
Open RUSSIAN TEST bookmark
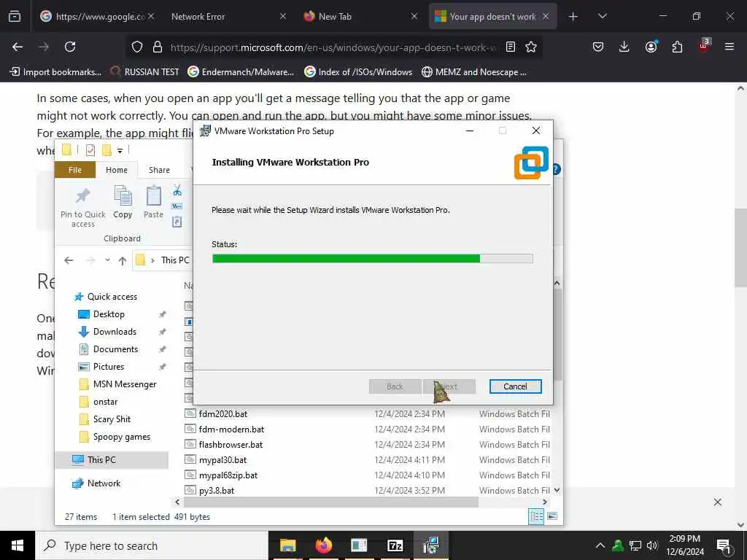click(145, 72)
